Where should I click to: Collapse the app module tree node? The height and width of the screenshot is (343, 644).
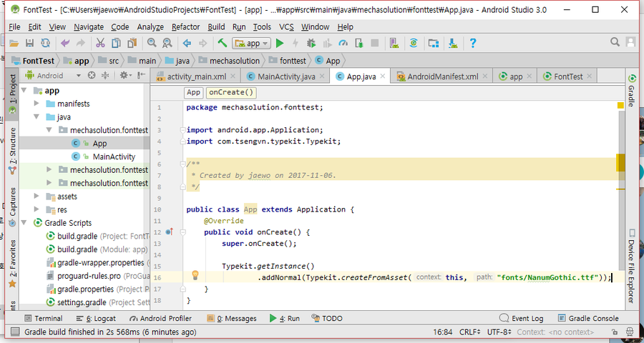click(x=24, y=90)
